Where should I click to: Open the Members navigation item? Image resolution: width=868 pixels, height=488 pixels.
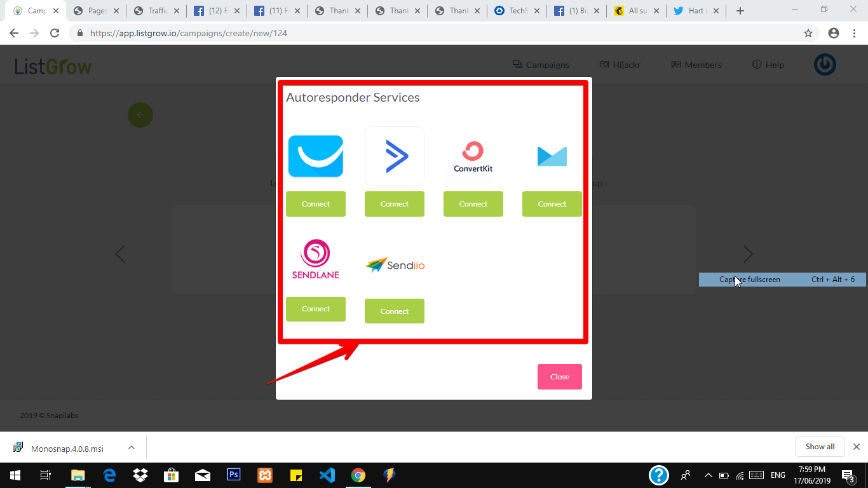(696, 65)
